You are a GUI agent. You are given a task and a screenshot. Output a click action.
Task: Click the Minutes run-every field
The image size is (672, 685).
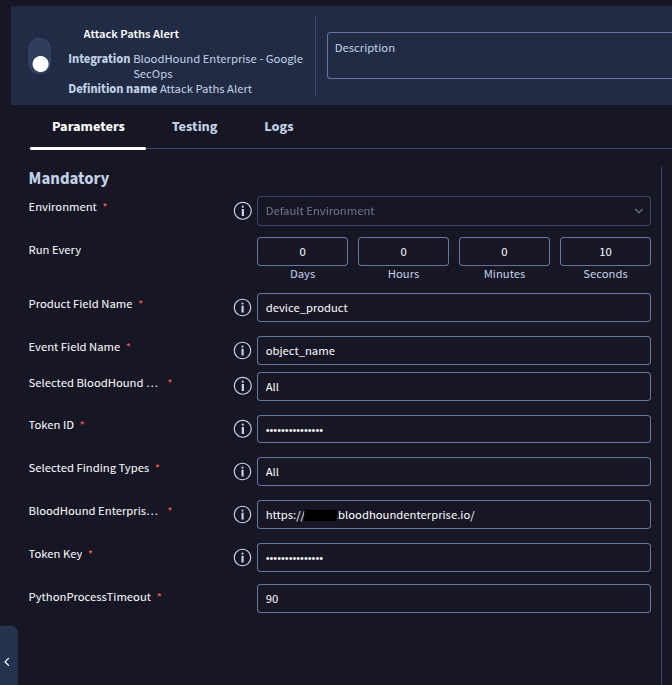pos(504,252)
